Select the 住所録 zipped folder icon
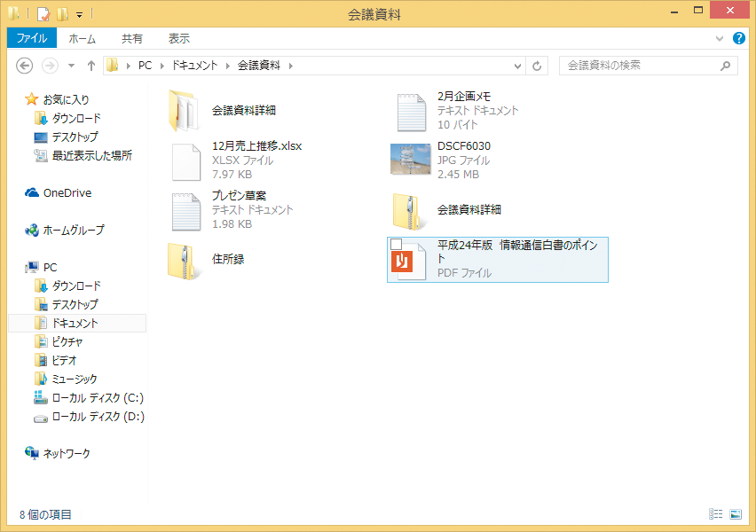This screenshot has width=756, height=532. 184,262
